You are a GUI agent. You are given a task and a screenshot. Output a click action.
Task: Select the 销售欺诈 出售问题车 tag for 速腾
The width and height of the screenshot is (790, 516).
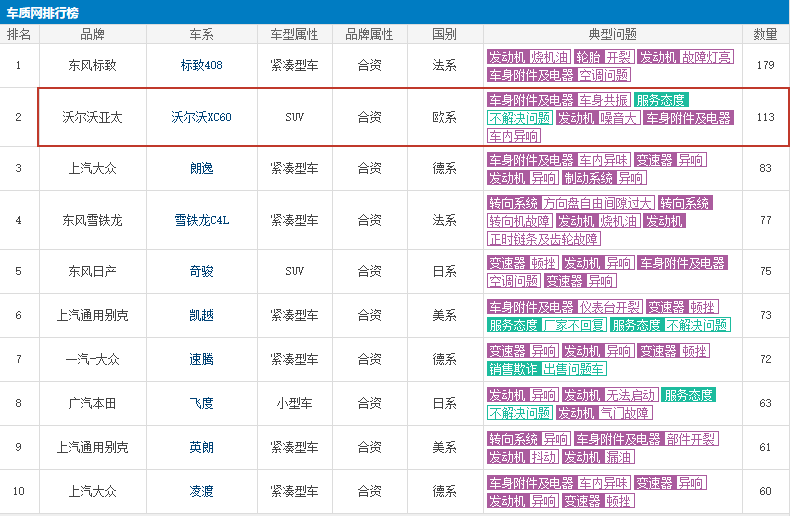[x=547, y=369]
